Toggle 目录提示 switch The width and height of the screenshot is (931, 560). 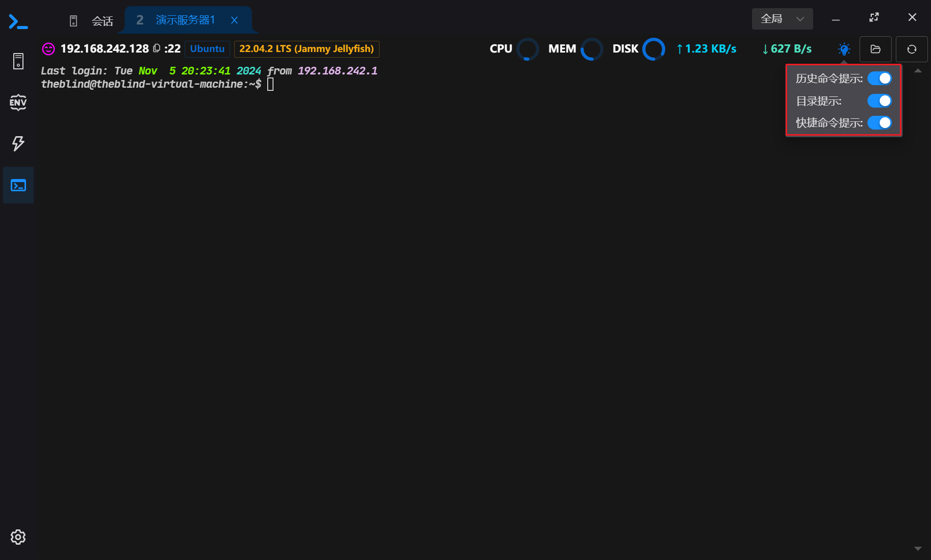[879, 100]
